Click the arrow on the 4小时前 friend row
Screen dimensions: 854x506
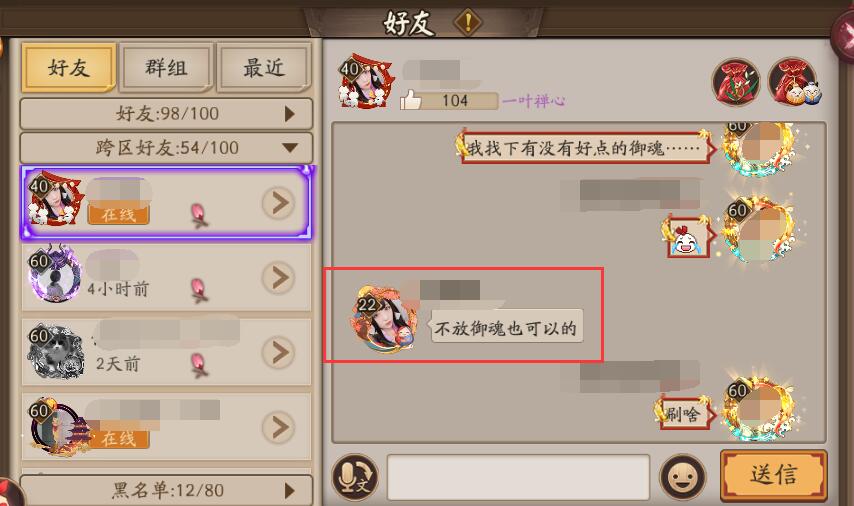(279, 277)
